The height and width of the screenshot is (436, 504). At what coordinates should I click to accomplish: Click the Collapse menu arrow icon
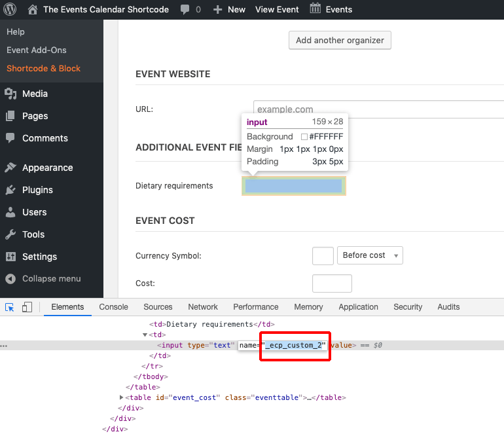[10, 279]
